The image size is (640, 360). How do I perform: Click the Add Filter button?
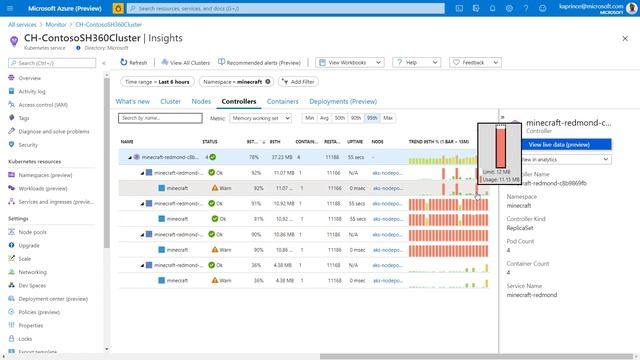(x=298, y=82)
